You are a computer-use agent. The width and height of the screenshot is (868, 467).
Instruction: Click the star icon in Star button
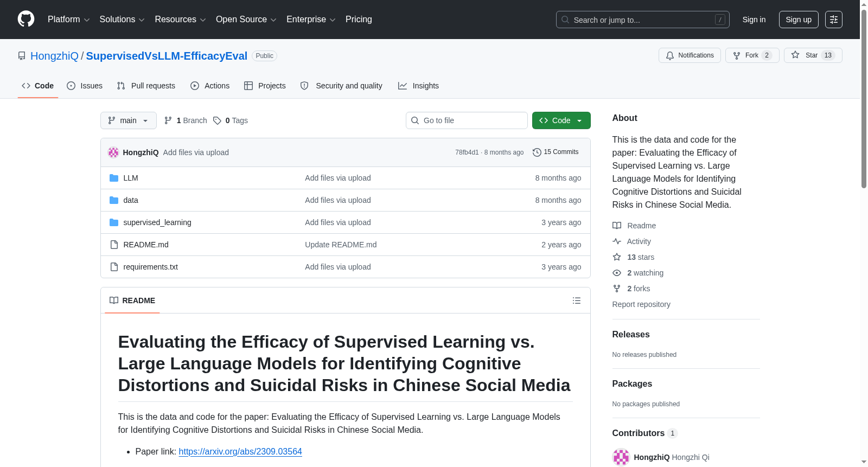795,55
